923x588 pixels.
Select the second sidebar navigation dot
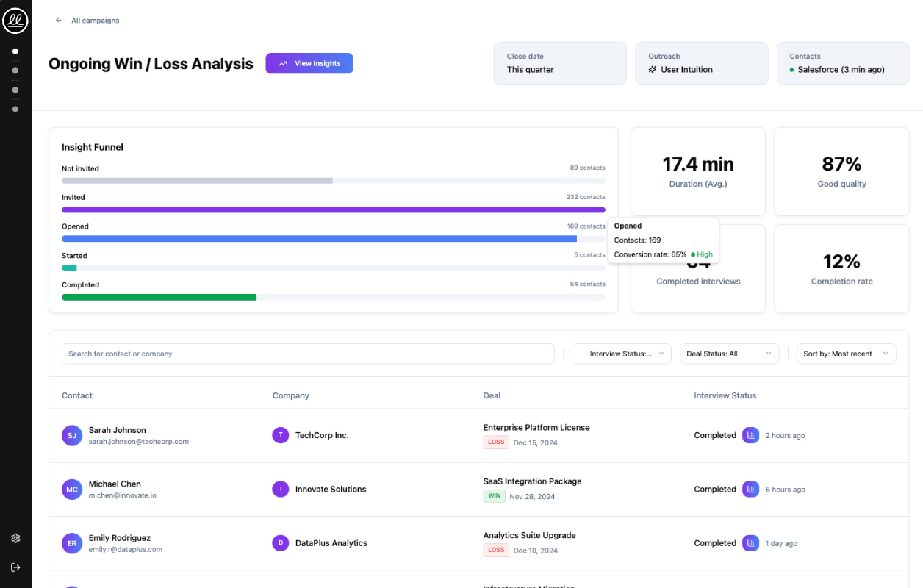pyautogui.click(x=15, y=71)
